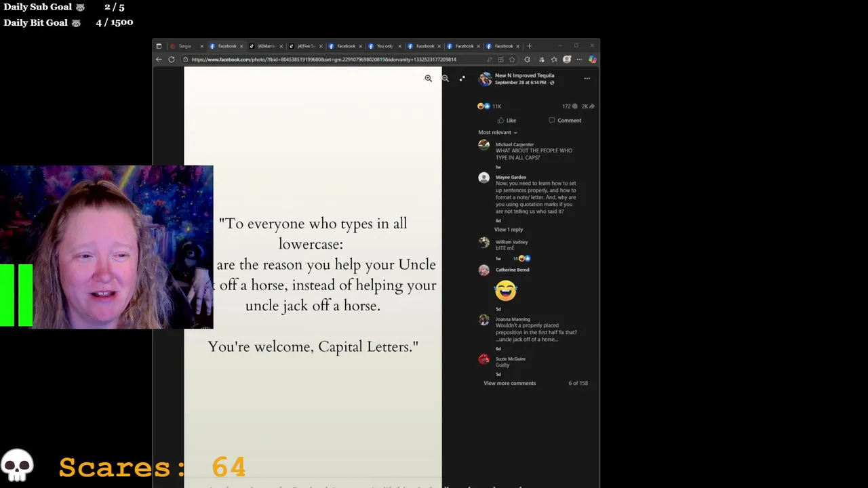
Task: Comment on the post
Action: 565,121
